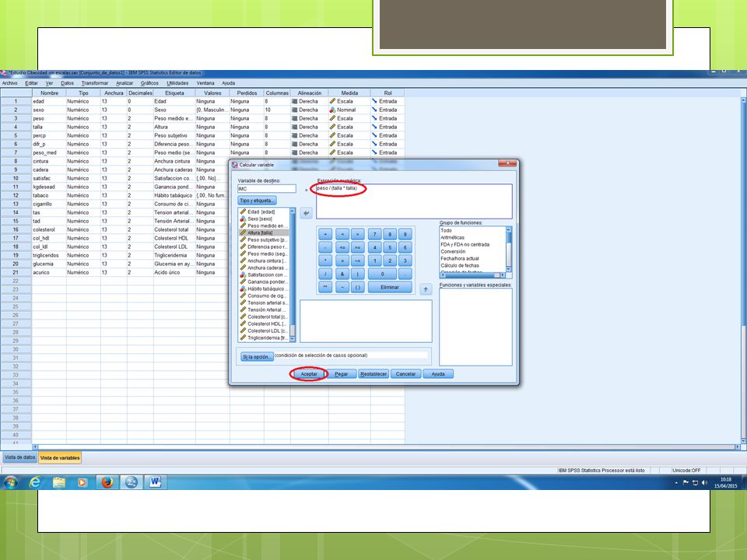Click the Medida column header
This screenshot has width=747, height=560.
point(349,93)
